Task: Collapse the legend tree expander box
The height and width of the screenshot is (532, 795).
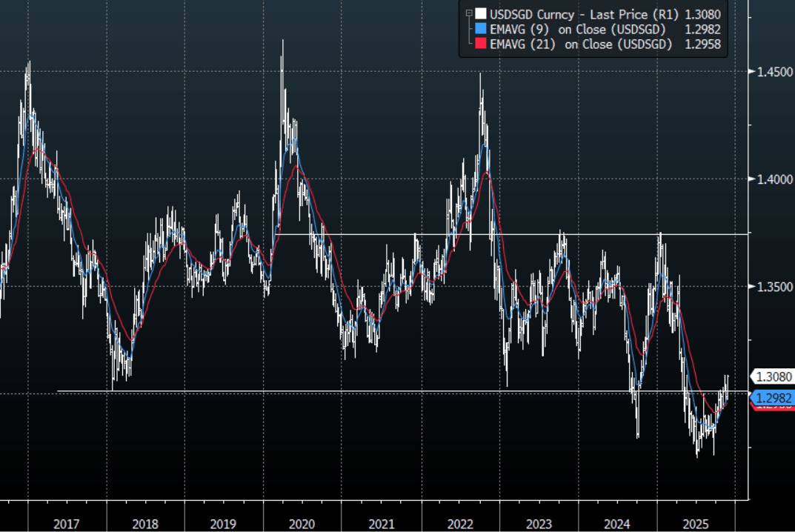Action: tap(469, 13)
